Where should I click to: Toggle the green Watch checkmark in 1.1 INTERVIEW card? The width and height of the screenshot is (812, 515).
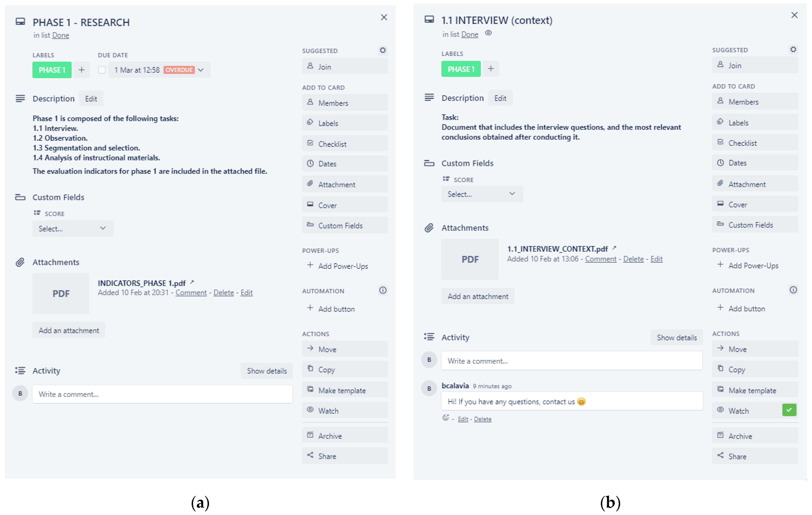[x=789, y=410]
